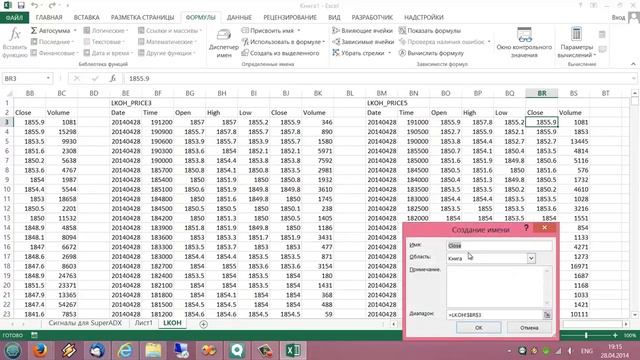This screenshot has width=640, height=360.
Task: Open the Math (Математические) functions list
Action: [167, 42]
